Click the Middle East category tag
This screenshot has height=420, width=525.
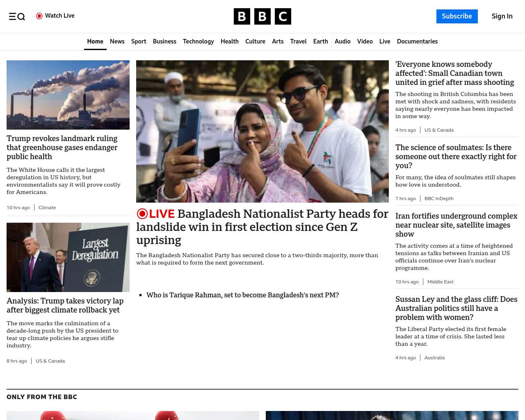(x=440, y=282)
